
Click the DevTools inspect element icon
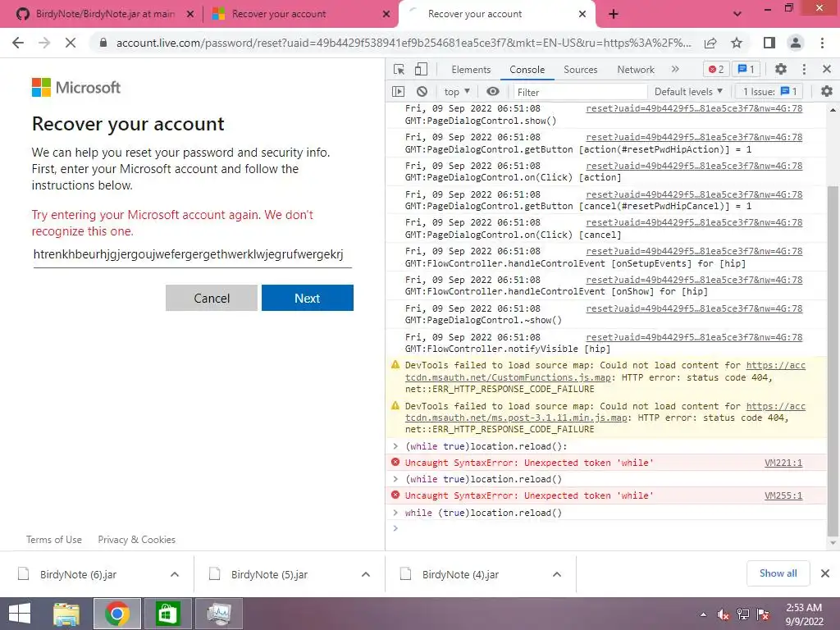[399, 70]
